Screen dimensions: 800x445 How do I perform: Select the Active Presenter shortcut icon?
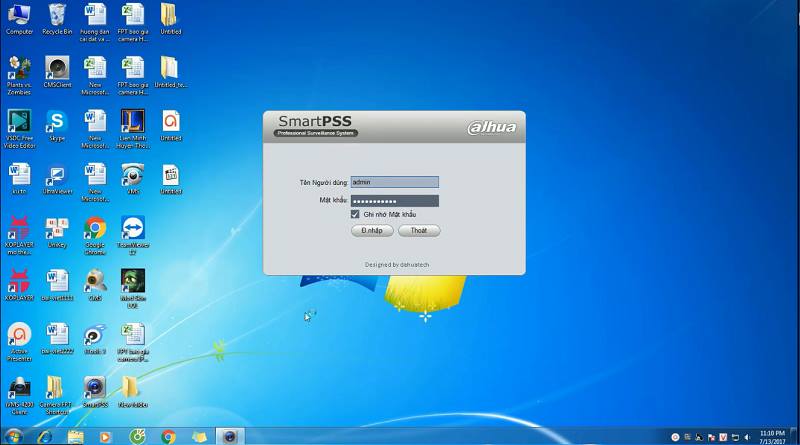point(19,342)
